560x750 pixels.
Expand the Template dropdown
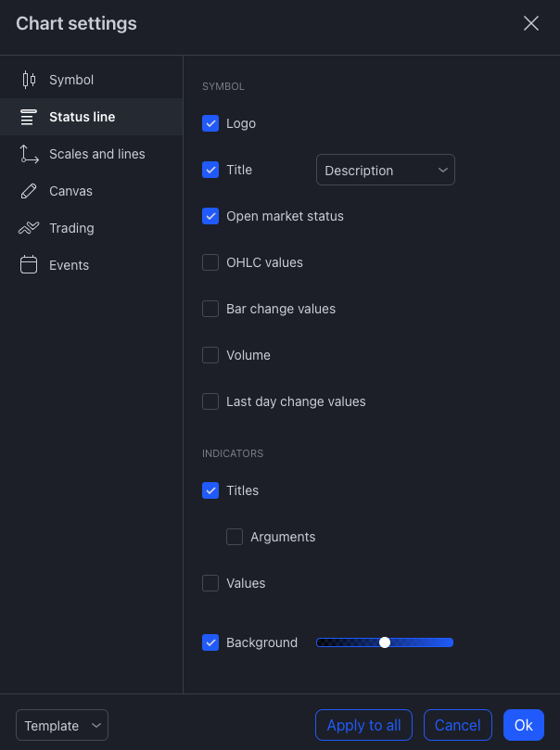tap(62, 726)
